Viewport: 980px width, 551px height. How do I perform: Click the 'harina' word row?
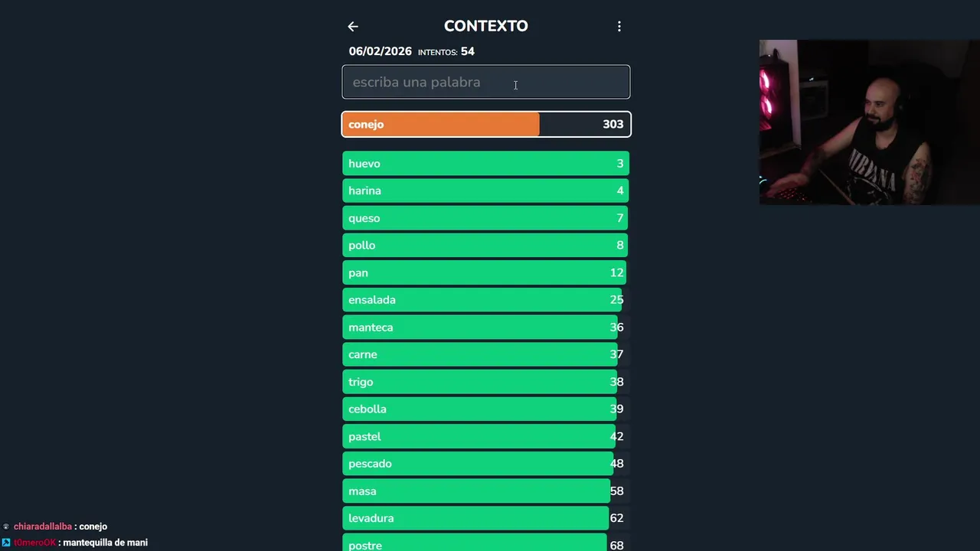click(x=485, y=191)
